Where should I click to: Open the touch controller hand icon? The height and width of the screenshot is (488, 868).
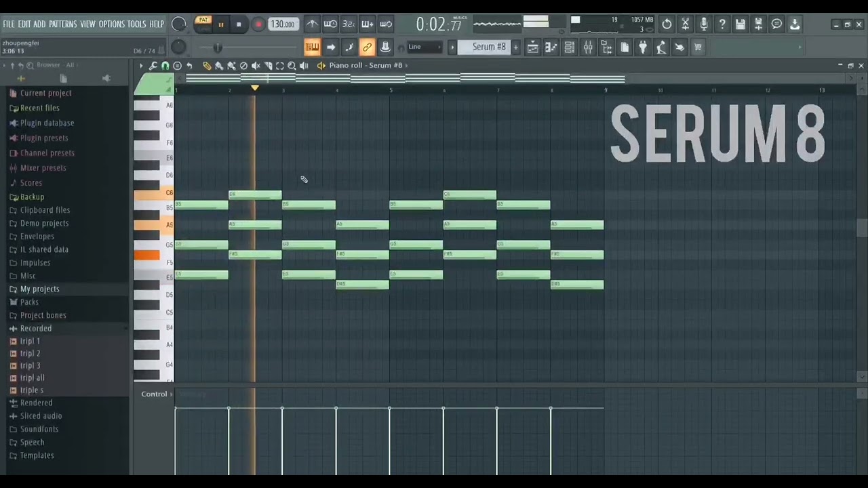pos(679,47)
